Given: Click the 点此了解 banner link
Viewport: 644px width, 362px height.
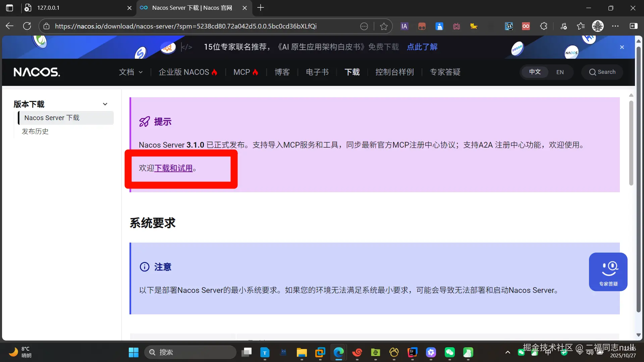Looking at the screenshot, I should click(422, 47).
